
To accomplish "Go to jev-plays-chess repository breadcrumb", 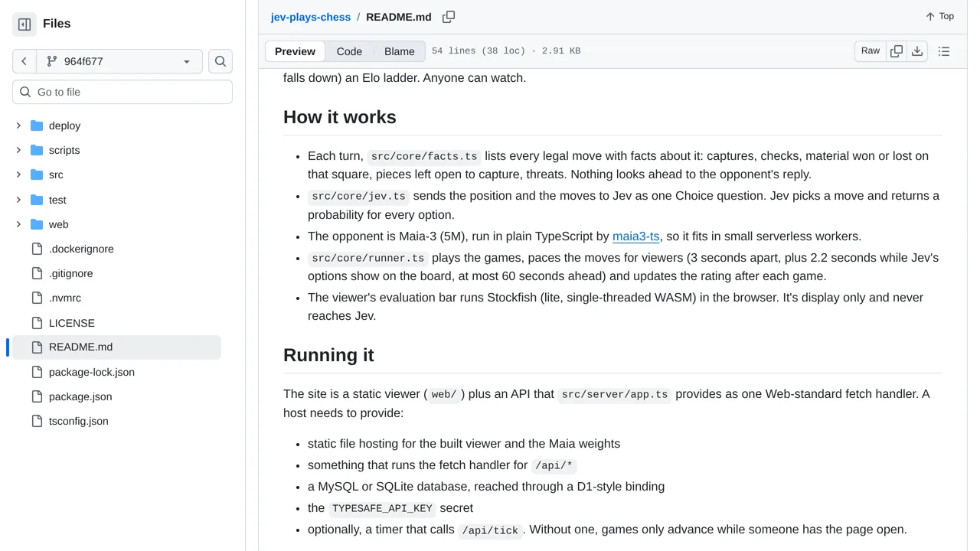I will point(311,17).
